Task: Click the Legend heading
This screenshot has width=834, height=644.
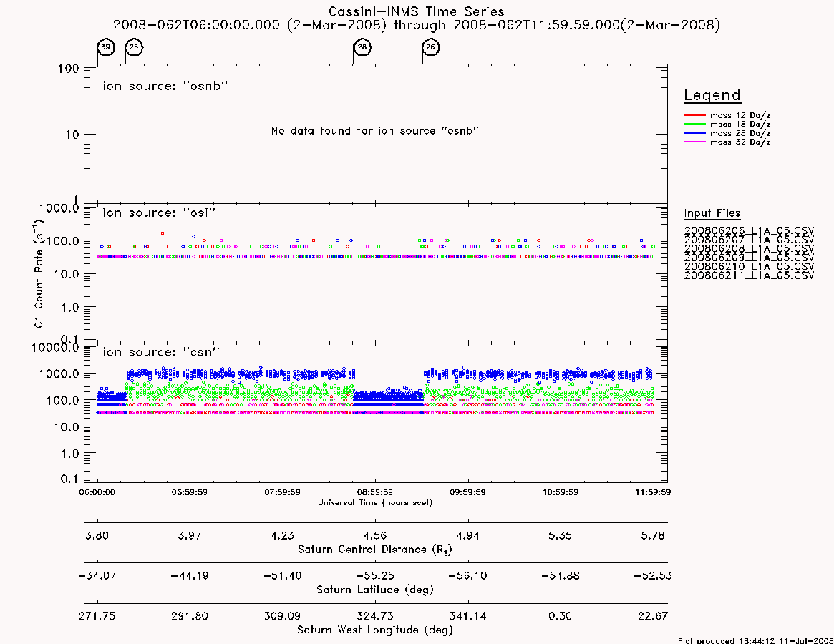Action: click(x=712, y=95)
